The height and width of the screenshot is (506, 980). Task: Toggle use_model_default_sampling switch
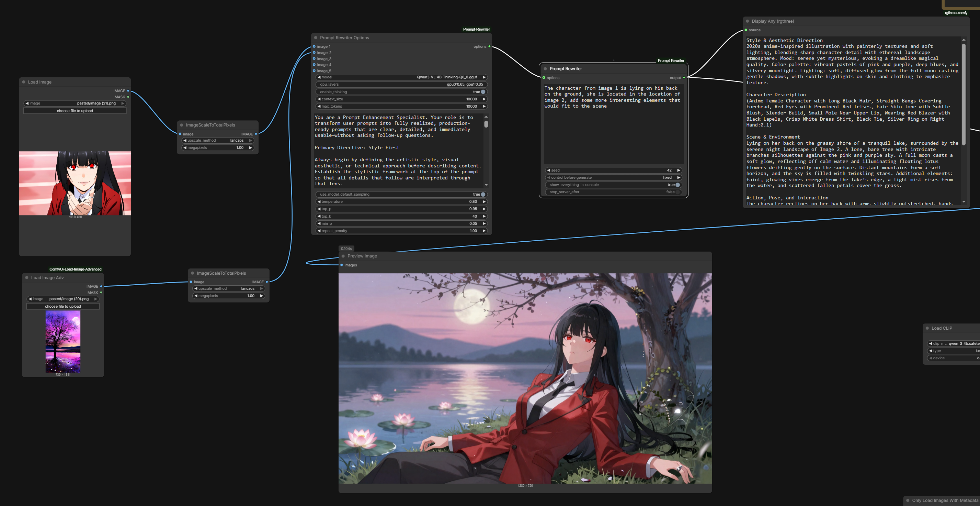click(483, 194)
